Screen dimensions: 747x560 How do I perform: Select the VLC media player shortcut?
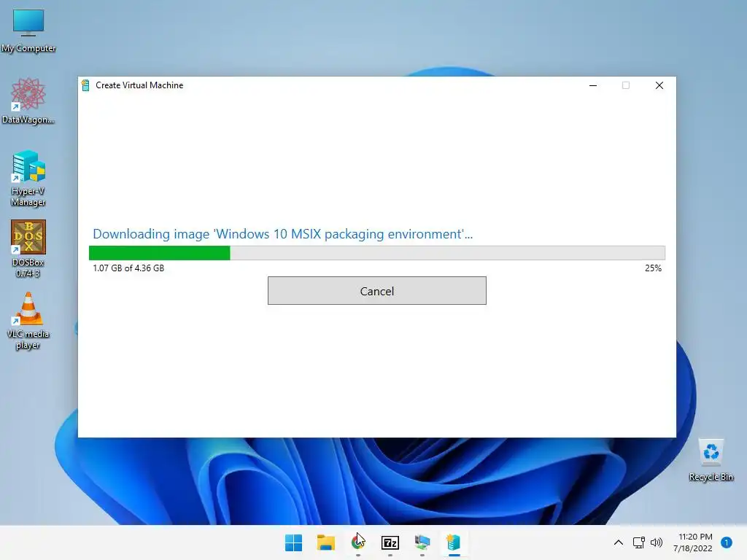(28, 321)
